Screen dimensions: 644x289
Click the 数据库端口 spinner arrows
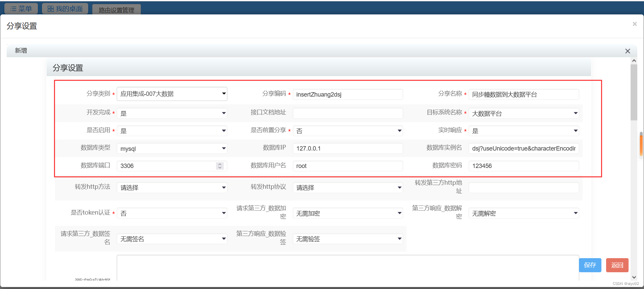pos(220,166)
